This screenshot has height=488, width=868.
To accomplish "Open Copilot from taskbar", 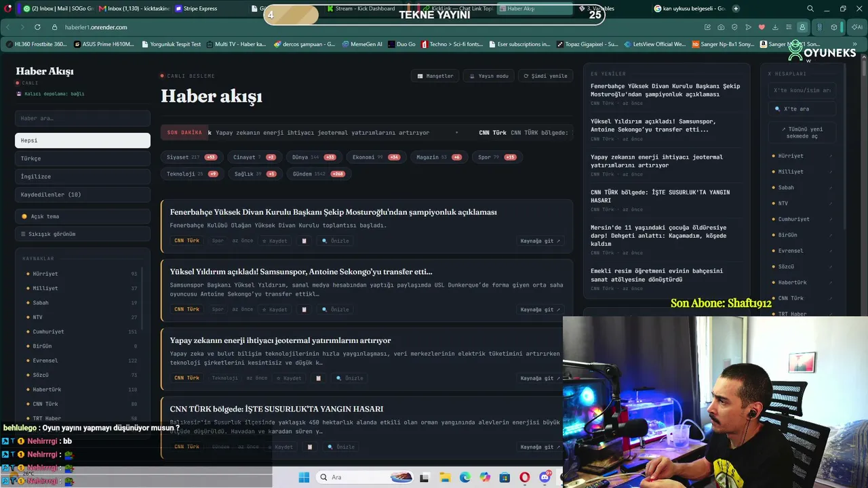I will pyautogui.click(x=485, y=477).
